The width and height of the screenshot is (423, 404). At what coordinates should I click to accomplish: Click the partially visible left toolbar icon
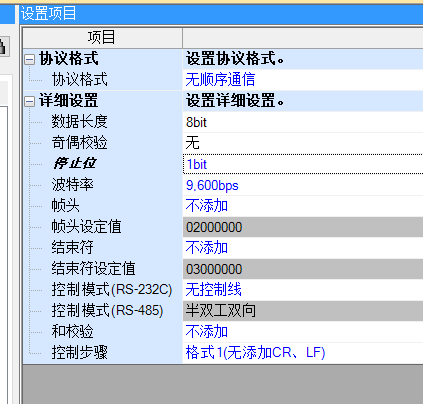coord(4,46)
